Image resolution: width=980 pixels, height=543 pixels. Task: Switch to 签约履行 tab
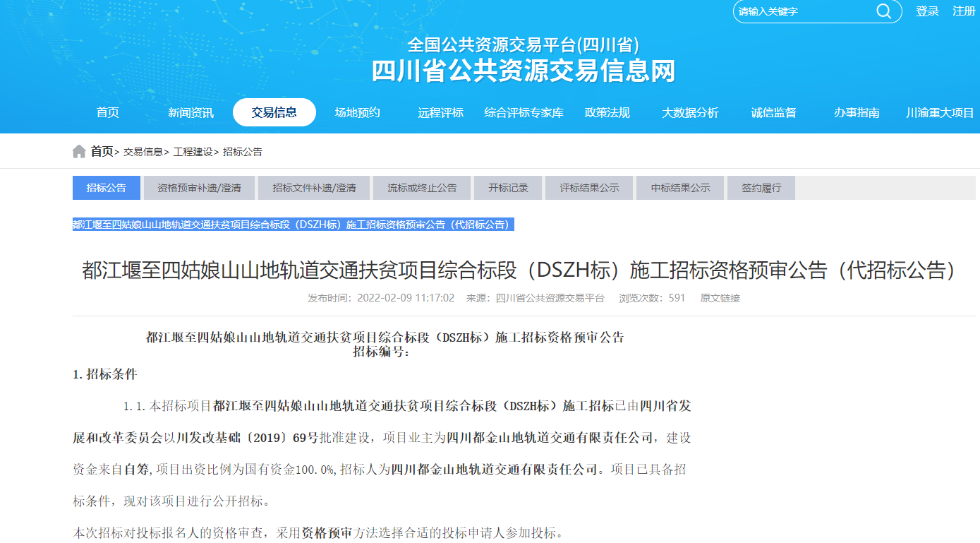[x=761, y=188]
